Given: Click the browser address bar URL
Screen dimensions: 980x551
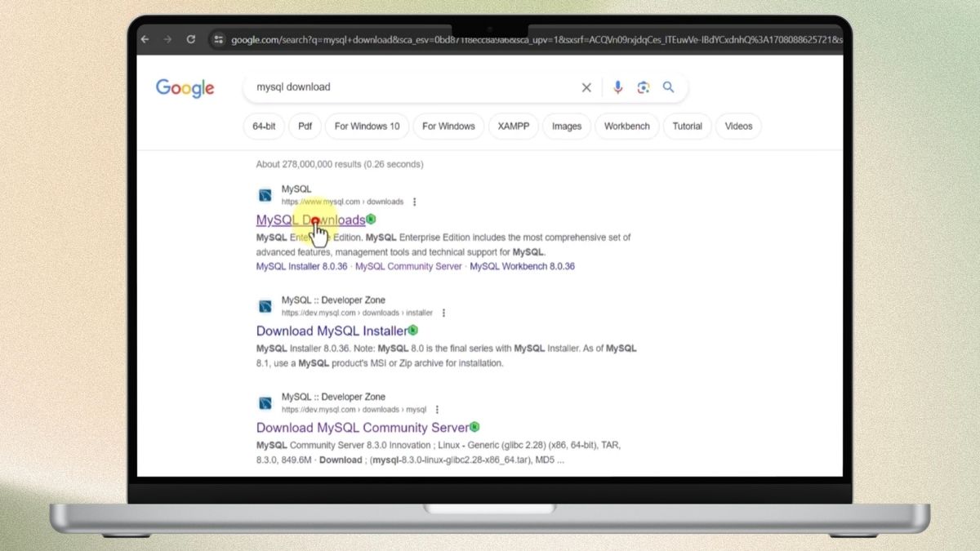Looking at the screenshot, I should (535, 39).
